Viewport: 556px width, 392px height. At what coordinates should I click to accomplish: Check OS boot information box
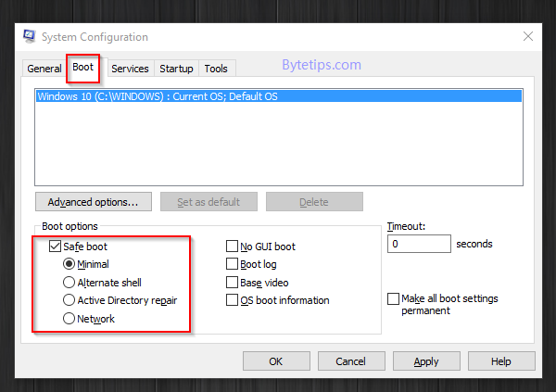(232, 300)
